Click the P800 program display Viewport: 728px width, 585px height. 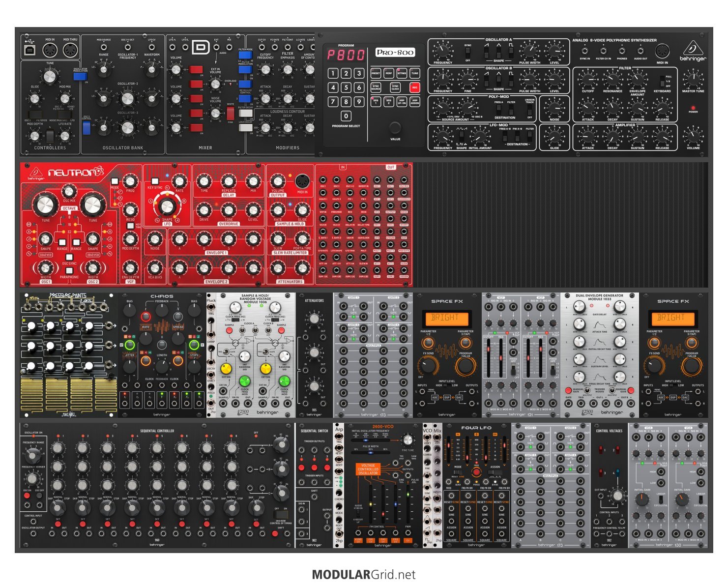pos(346,55)
